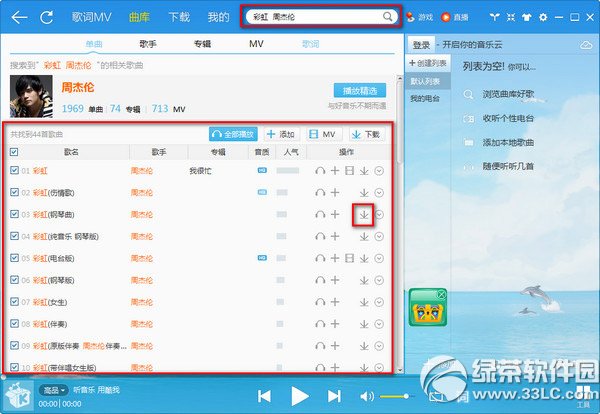
Task: Select the 单曲 results tab
Action: click(x=94, y=44)
